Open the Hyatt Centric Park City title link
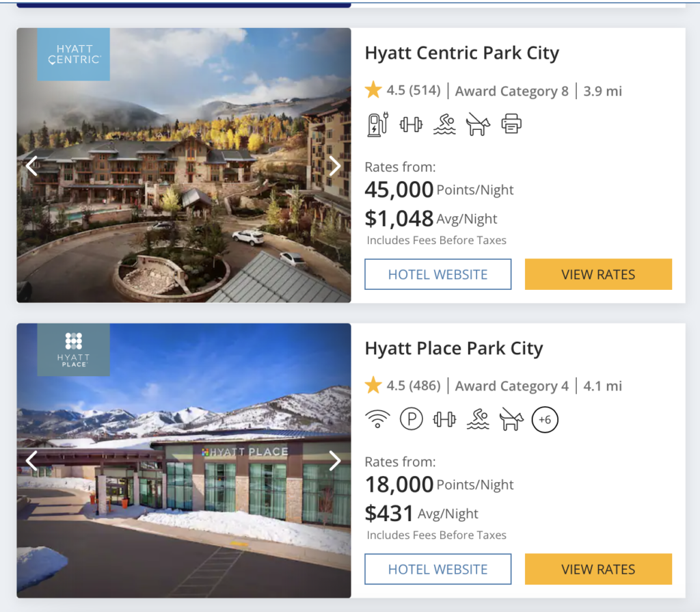 [x=461, y=53]
